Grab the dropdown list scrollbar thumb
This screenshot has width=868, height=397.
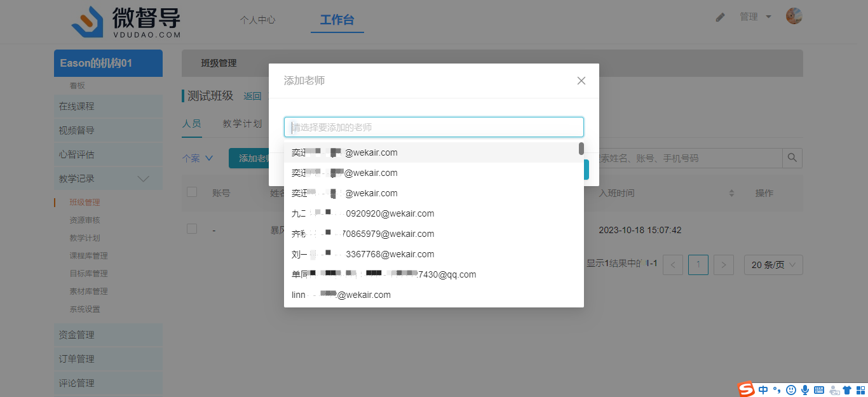(x=581, y=149)
